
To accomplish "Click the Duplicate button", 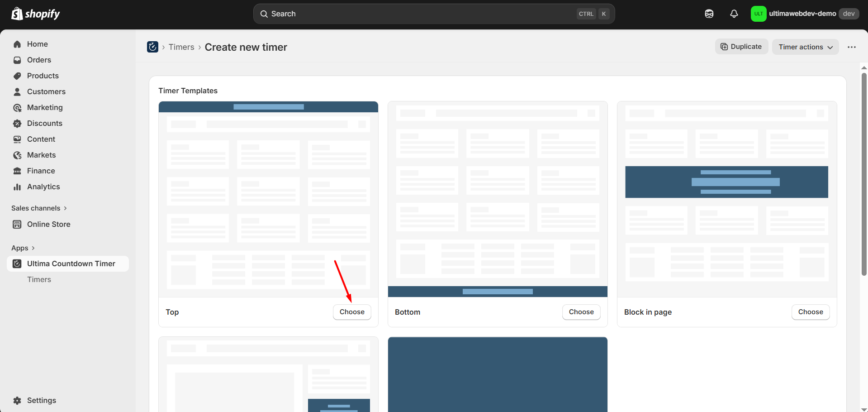I will [741, 47].
